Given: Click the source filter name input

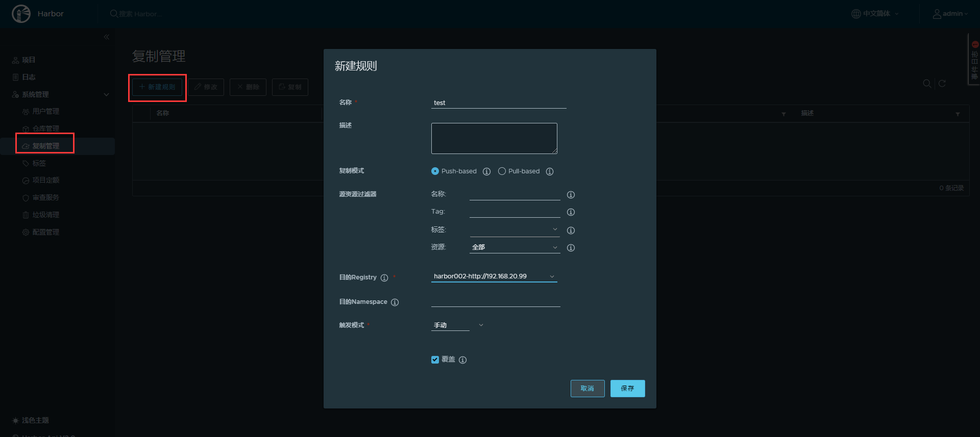Looking at the screenshot, I should tap(514, 194).
